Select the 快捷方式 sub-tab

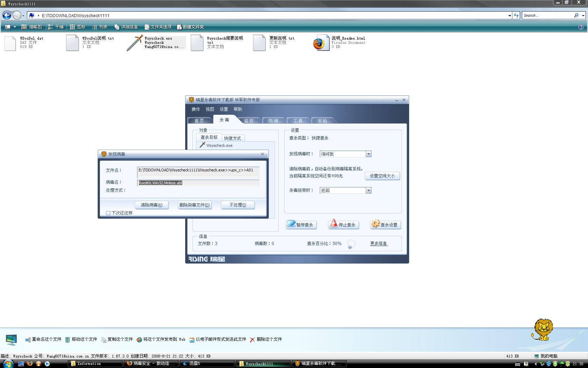(232, 138)
